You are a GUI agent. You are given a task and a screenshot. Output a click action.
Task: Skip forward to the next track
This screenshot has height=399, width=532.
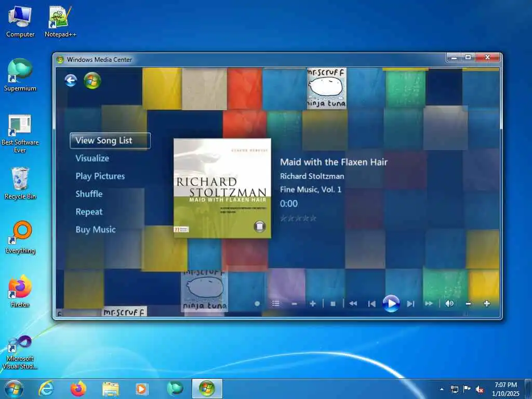click(410, 303)
